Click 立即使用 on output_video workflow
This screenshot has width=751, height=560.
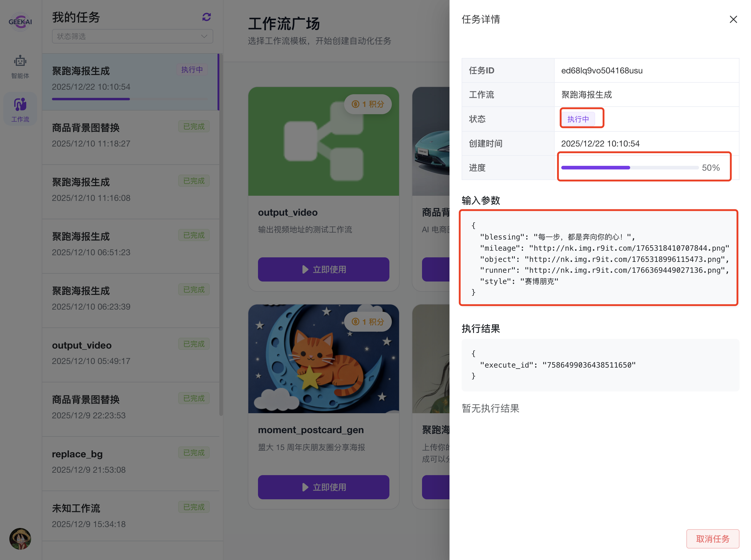pyautogui.click(x=323, y=269)
